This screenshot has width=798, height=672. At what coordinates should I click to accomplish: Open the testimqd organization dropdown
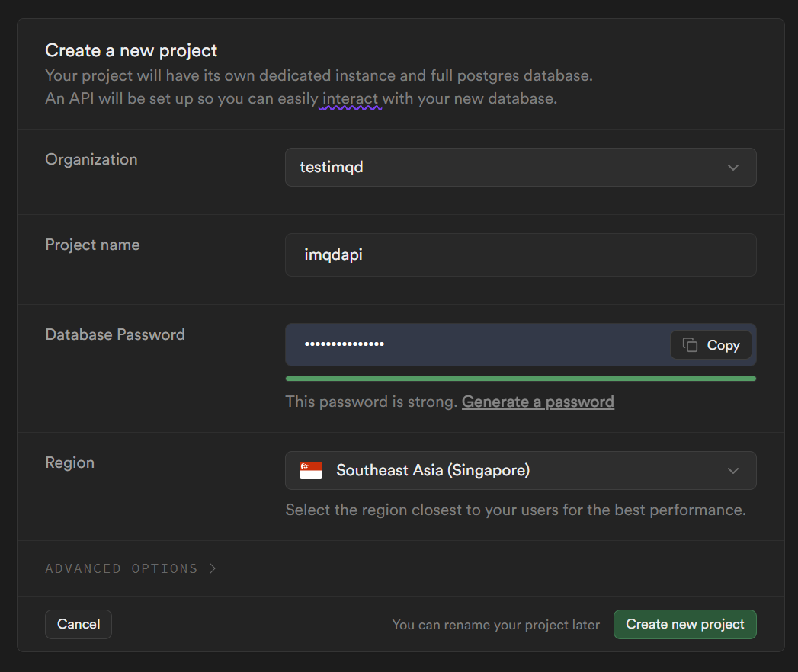[520, 167]
